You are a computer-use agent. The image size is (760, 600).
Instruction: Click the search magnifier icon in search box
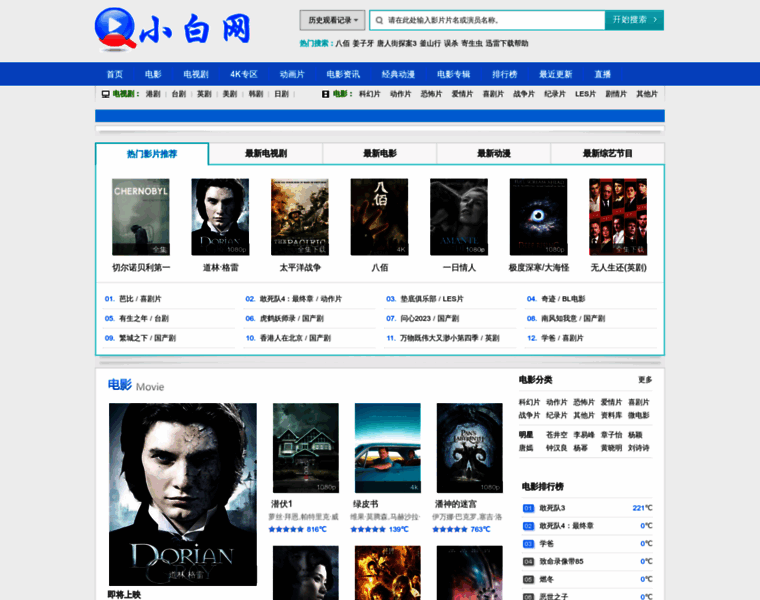pyautogui.click(x=379, y=20)
